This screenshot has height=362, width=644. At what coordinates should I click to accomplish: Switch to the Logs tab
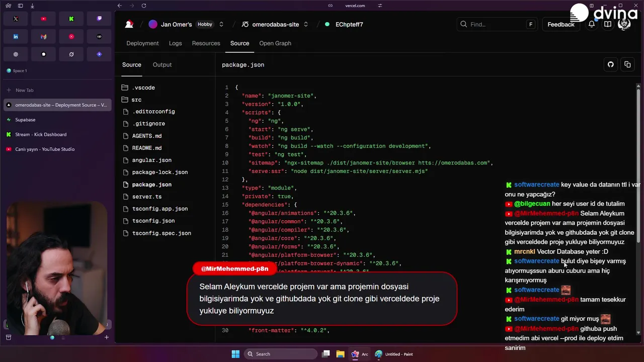point(175,43)
